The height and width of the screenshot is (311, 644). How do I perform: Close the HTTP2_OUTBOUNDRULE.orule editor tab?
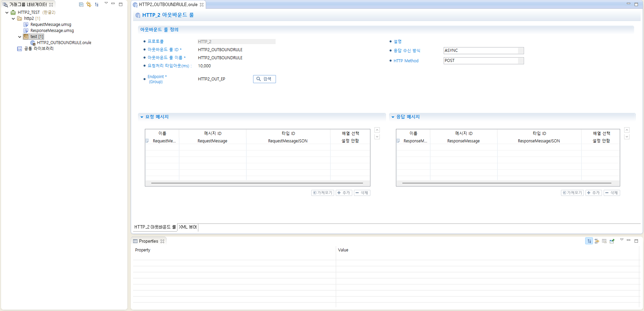(202, 5)
